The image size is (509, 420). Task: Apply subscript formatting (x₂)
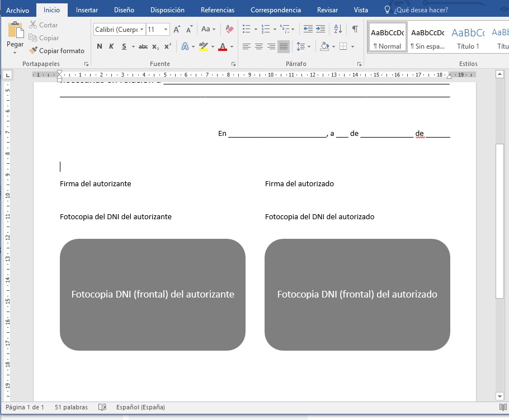click(x=155, y=47)
